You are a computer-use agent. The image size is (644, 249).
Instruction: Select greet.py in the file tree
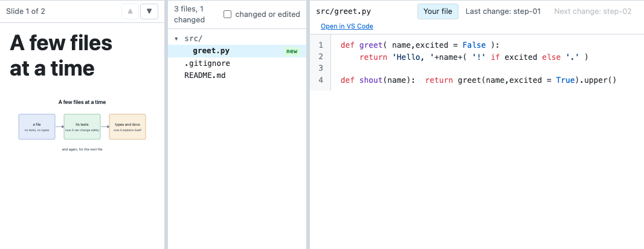(x=237, y=51)
